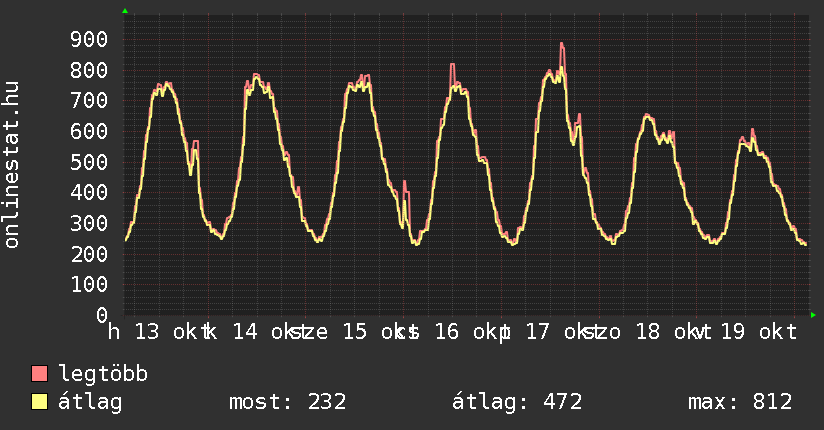Click the 'max: 812' statistic

click(x=740, y=403)
